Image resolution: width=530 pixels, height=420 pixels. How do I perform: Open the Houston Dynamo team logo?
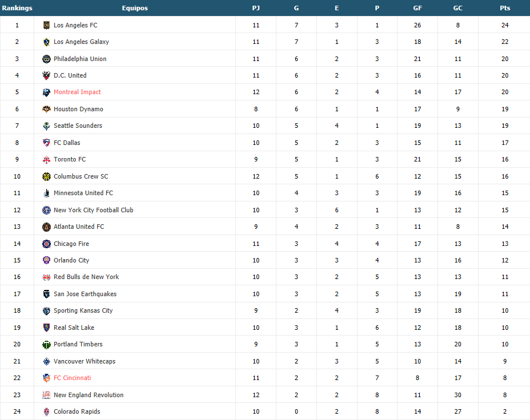click(46, 109)
